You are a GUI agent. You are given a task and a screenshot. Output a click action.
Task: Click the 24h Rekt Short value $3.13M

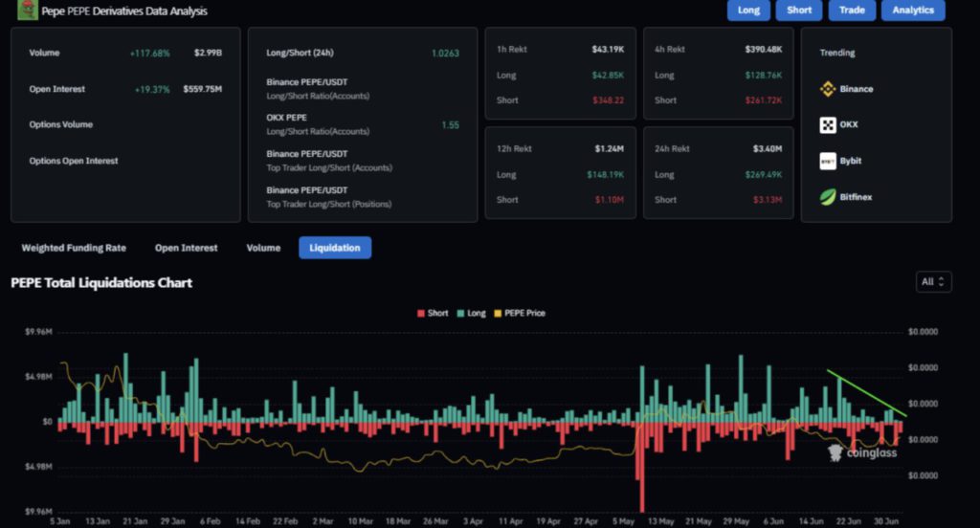pyautogui.click(x=768, y=200)
